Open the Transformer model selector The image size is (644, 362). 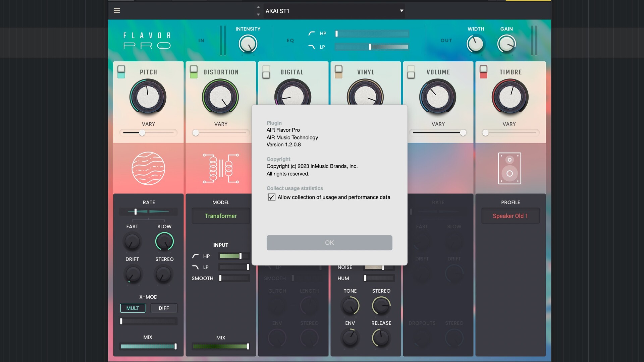[221, 216]
